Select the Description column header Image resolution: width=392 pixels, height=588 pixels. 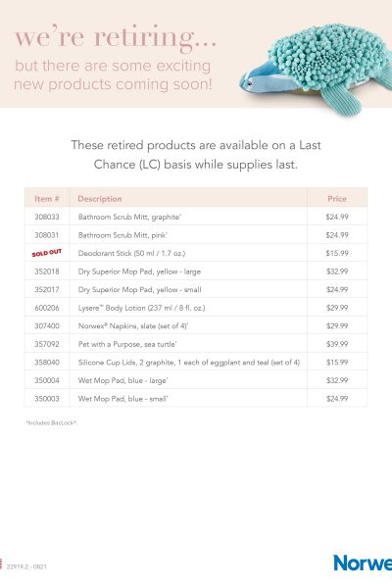[x=100, y=199]
